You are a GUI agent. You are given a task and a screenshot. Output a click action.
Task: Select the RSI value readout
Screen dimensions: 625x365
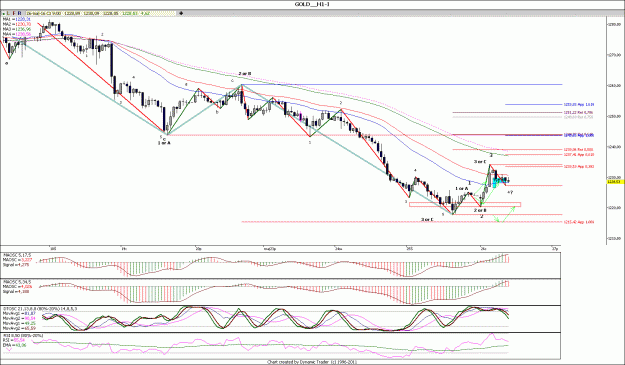[x=19, y=340]
